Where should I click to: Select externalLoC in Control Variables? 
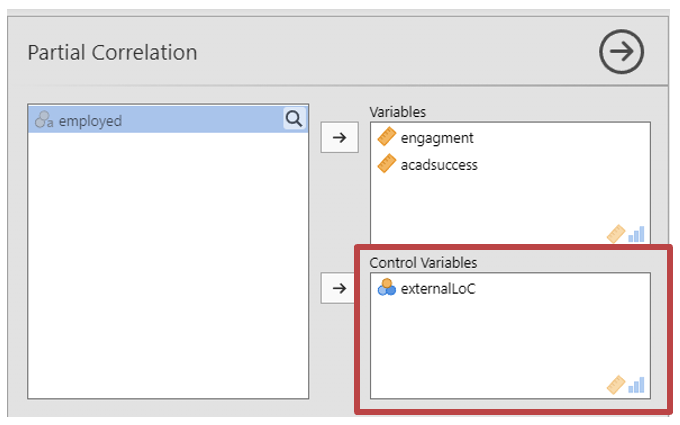436,289
